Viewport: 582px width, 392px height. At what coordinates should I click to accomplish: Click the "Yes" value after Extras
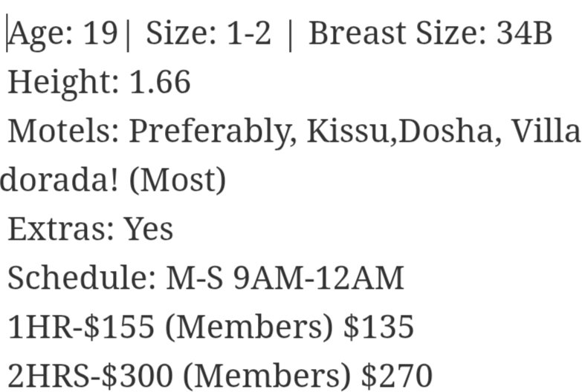pos(149,229)
